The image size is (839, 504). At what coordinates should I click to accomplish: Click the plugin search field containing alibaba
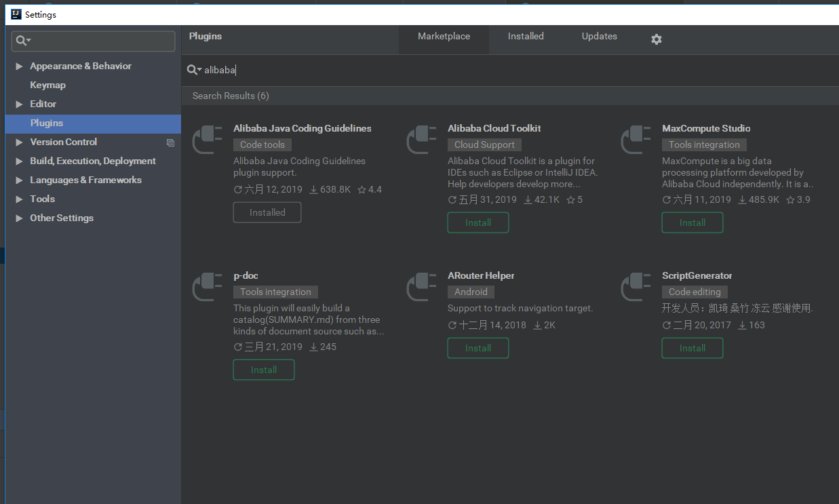coord(510,70)
